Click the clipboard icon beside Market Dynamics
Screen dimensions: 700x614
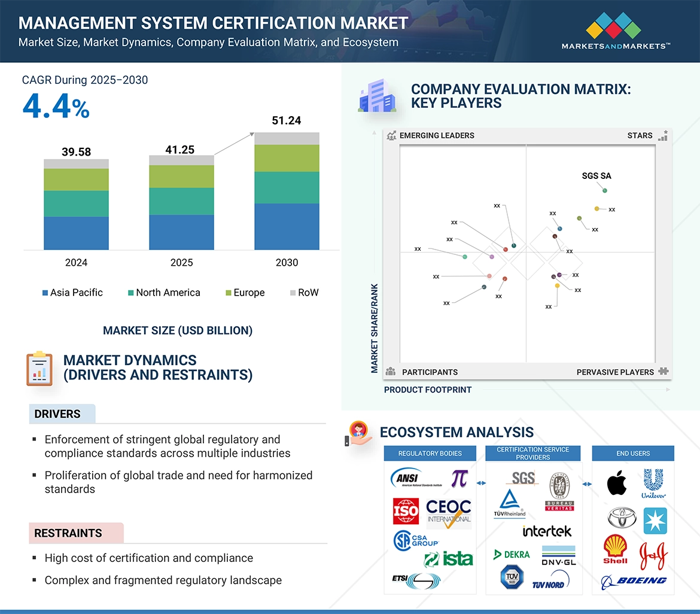[x=39, y=368]
